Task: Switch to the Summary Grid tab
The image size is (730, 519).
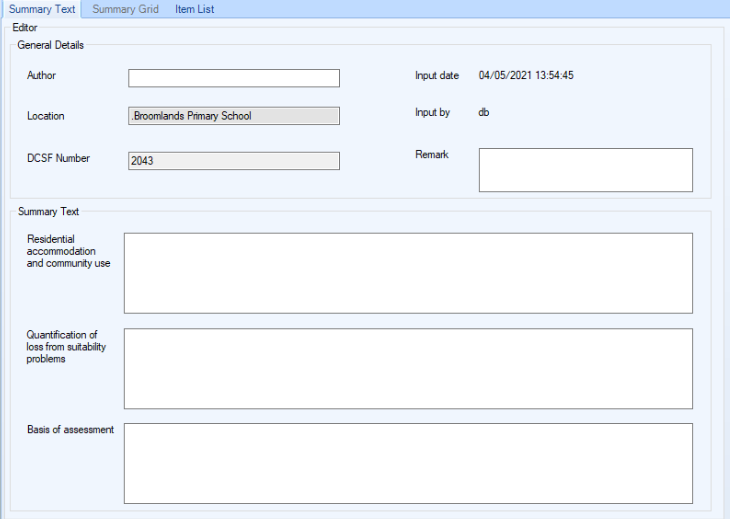Action: [x=126, y=10]
